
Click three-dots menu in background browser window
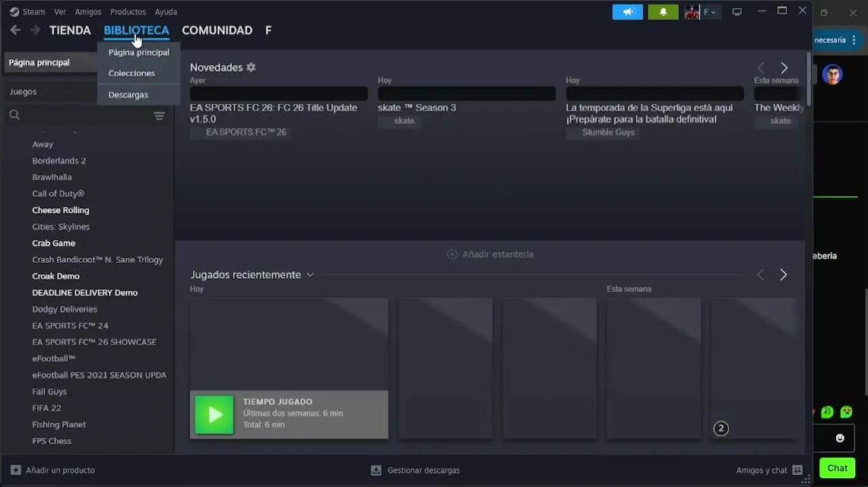click(x=854, y=40)
